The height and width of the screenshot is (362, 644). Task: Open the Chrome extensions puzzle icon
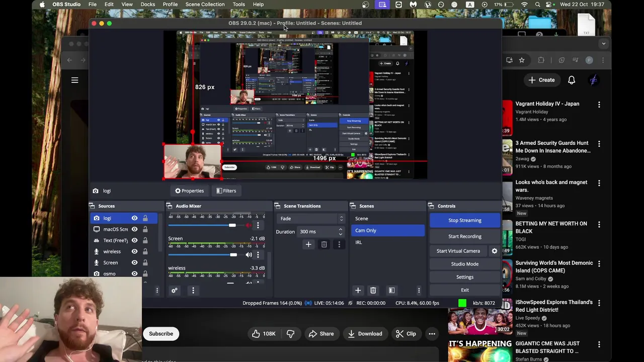coord(541,60)
